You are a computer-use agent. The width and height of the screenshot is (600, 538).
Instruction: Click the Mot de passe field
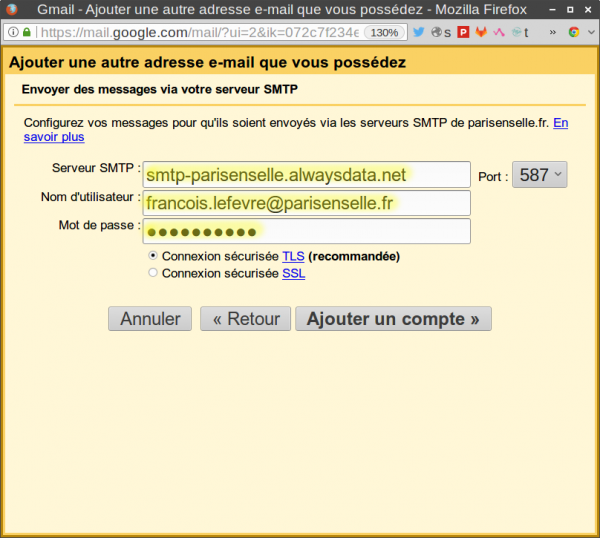tap(306, 231)
